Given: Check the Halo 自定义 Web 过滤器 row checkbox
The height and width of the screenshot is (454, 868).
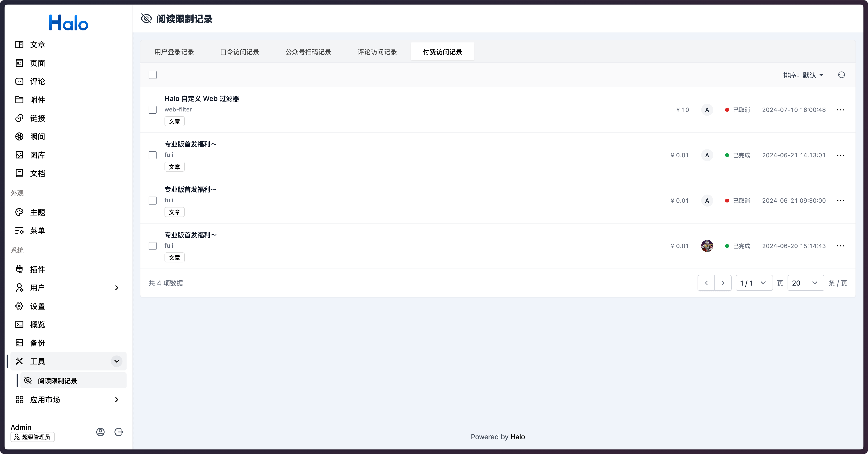Looking at the screenshot, I should [x=153, y=110].
